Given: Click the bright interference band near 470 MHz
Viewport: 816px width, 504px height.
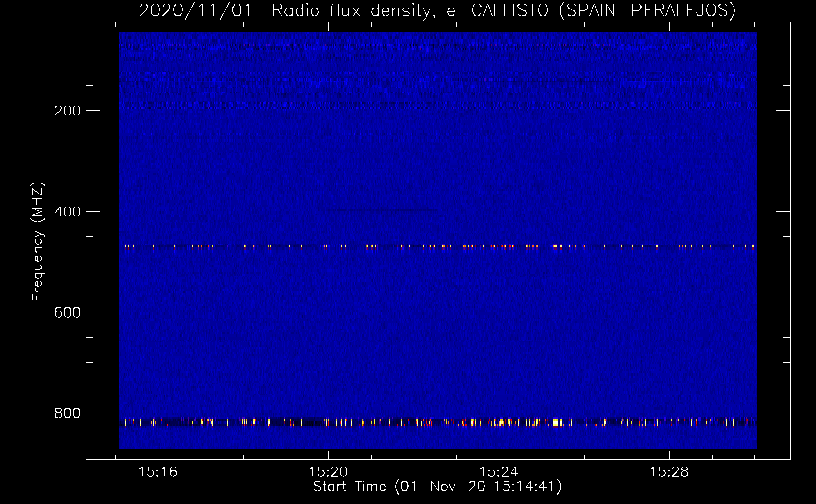Looking at the screenshot, I should [438, 247].
